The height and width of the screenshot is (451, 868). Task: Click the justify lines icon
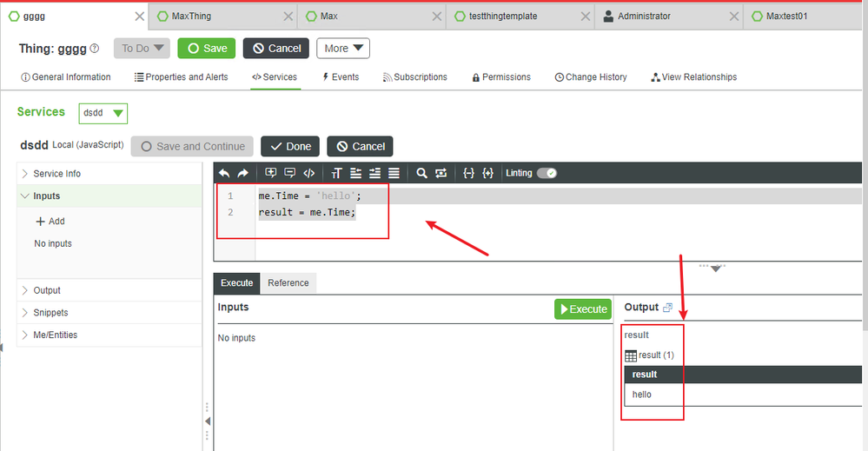[394, 173]
